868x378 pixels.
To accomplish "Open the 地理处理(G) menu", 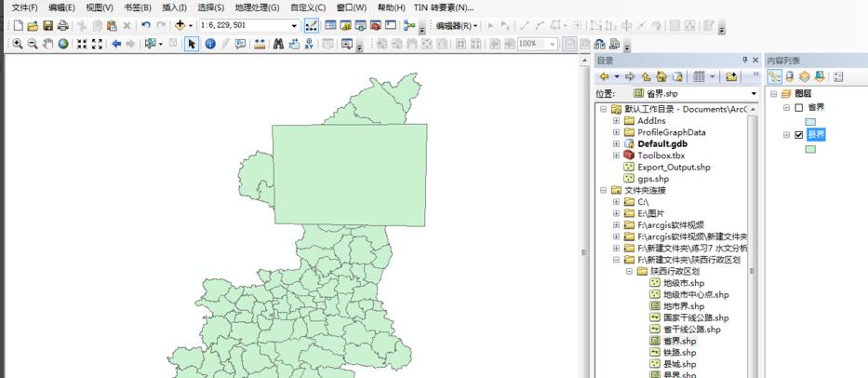I will pos(257,7).
